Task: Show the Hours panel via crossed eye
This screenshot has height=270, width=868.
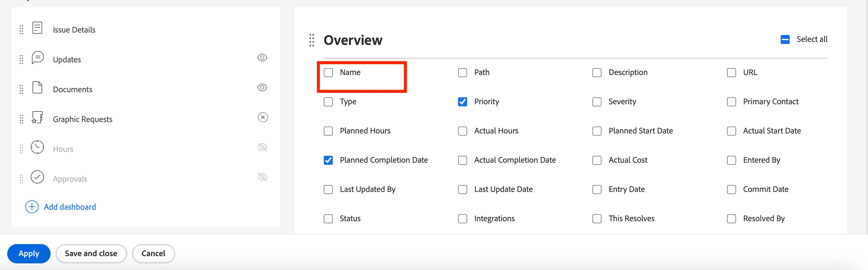Action: tap(262, 147)
